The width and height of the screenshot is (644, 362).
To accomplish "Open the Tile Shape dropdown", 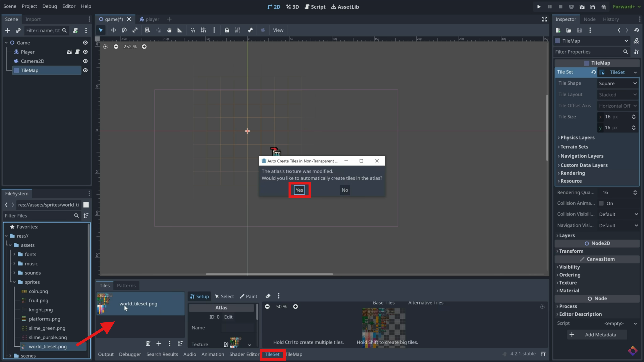I will [x=618, y=83].
